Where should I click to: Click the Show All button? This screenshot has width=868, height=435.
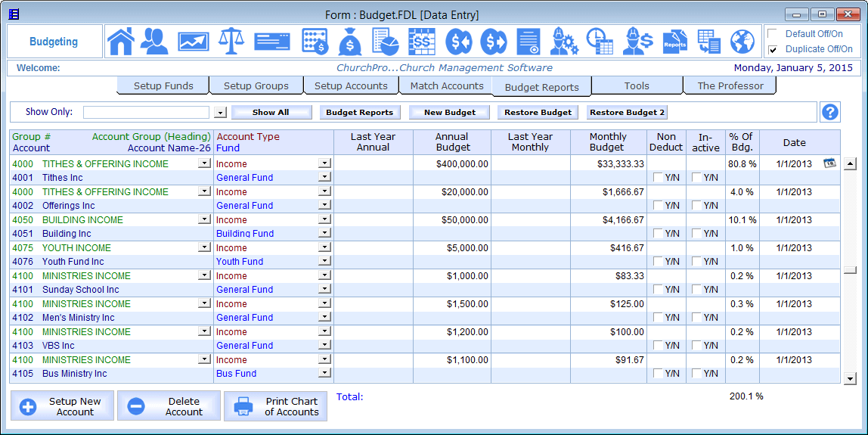(x=271, y=113)
